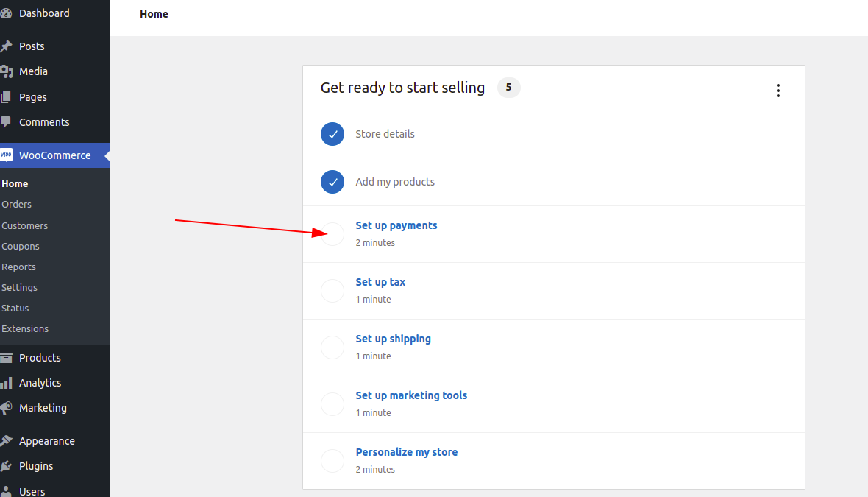Click the Set up payments status circle
Screen dimensions: 868x497
332,234
